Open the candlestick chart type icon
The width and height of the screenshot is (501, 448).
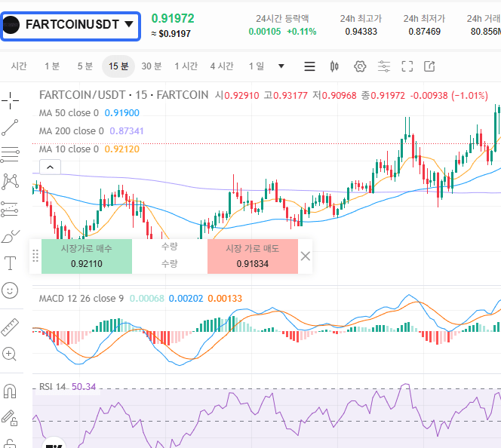tap(334, 66)
